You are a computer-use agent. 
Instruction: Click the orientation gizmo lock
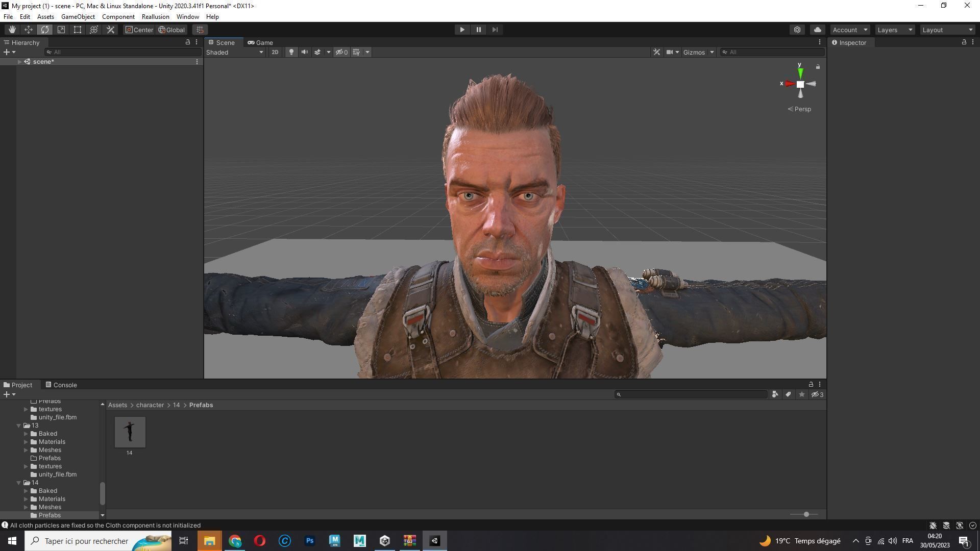coord(818,67)
